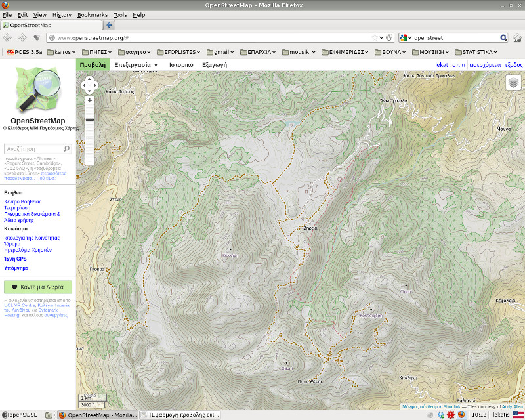Click the Αναζήτηση search input field
Screen dimensions: 525x420
coord(33,149)
